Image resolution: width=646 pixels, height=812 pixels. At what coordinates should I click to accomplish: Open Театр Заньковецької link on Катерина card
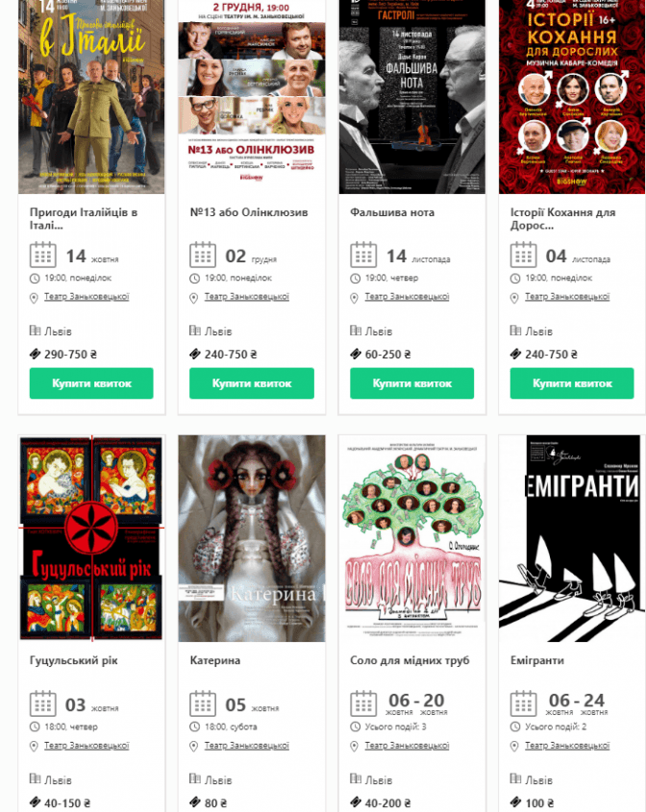pos(247,746)
